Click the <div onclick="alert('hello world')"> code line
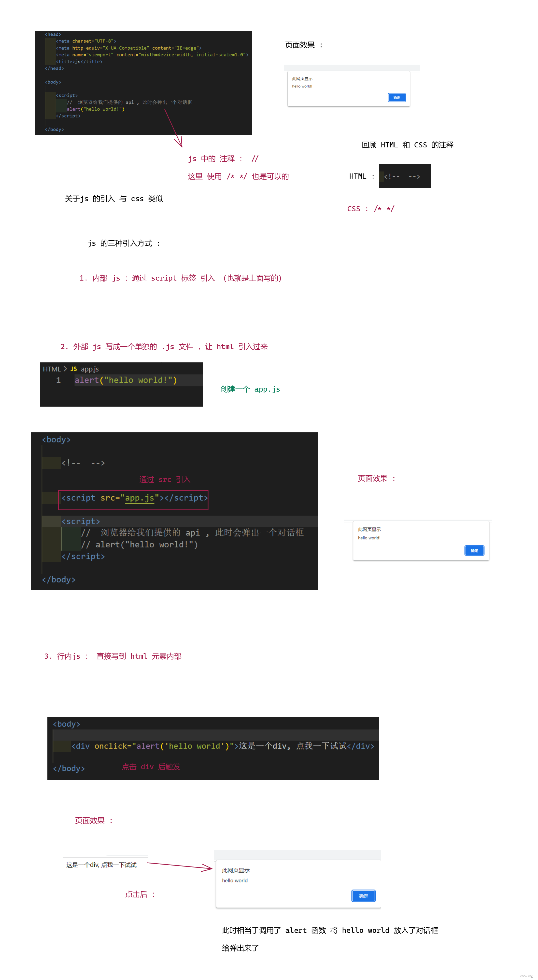 [x=223, y=746]
